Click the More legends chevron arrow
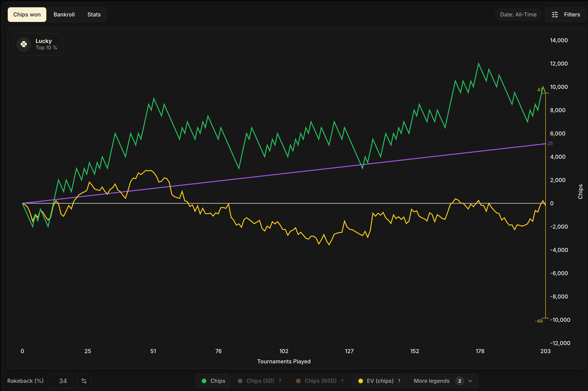The width and height of the screenshot is (588, 391). [x=470, y=381]
